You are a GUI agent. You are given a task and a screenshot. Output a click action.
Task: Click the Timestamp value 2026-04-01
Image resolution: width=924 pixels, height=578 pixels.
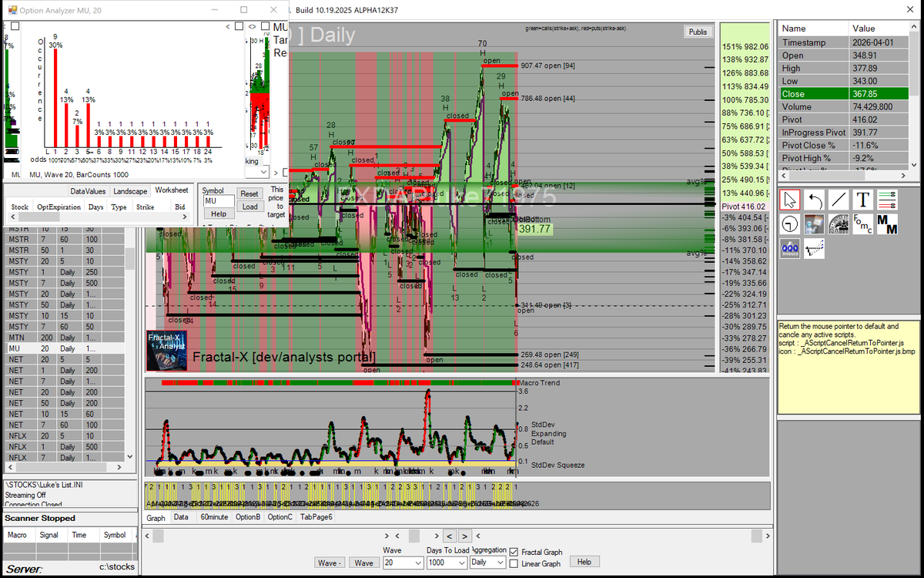point(873,42)
